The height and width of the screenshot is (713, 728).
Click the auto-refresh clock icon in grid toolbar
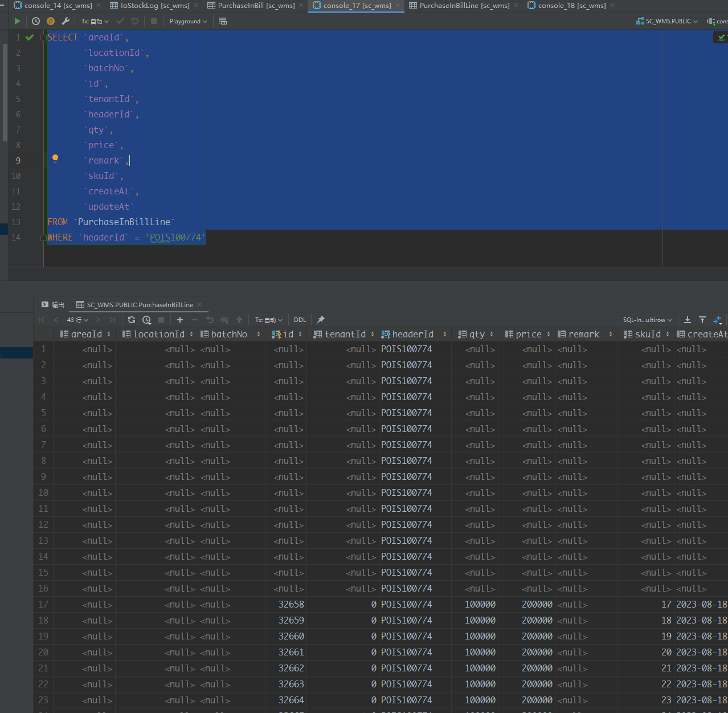click(146, 320)
